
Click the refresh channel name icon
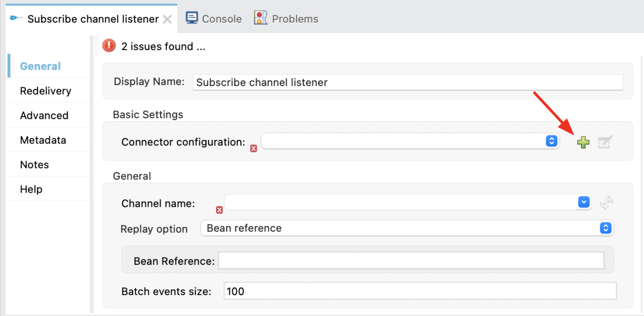click(x=607, y=203)
